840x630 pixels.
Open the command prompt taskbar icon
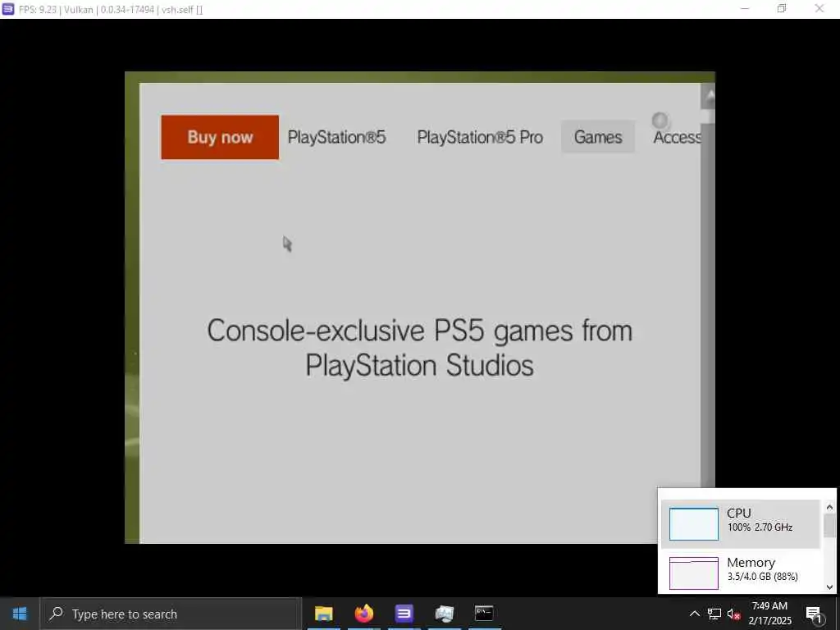[x=484, y=614]
